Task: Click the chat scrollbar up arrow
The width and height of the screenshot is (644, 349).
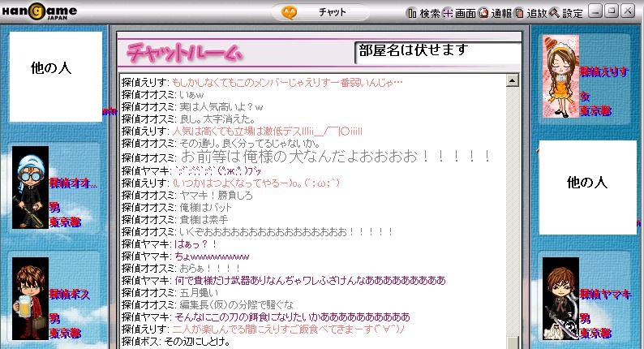Action: click(x=512, y=80)
